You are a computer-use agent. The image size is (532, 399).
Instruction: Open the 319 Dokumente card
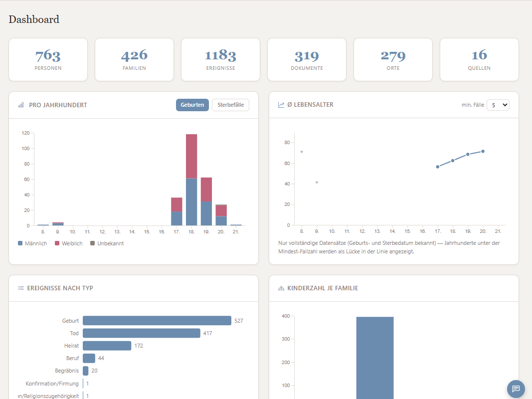[307, 60]
